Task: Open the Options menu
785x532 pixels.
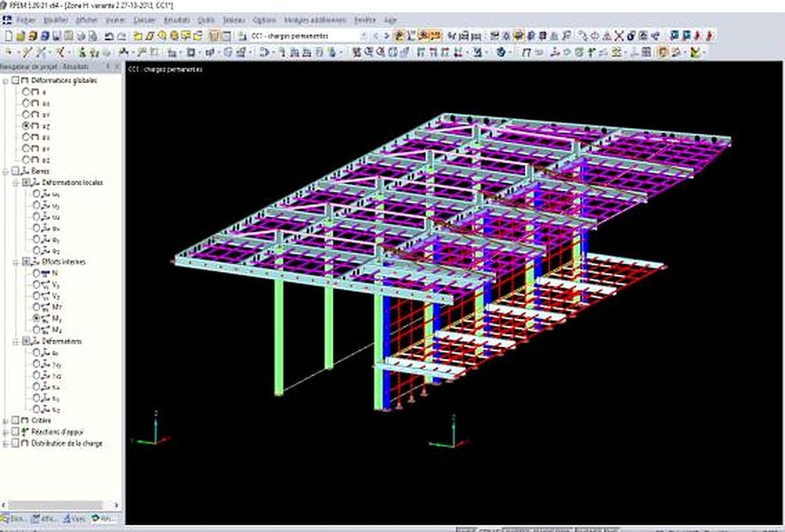Action: 264,21
